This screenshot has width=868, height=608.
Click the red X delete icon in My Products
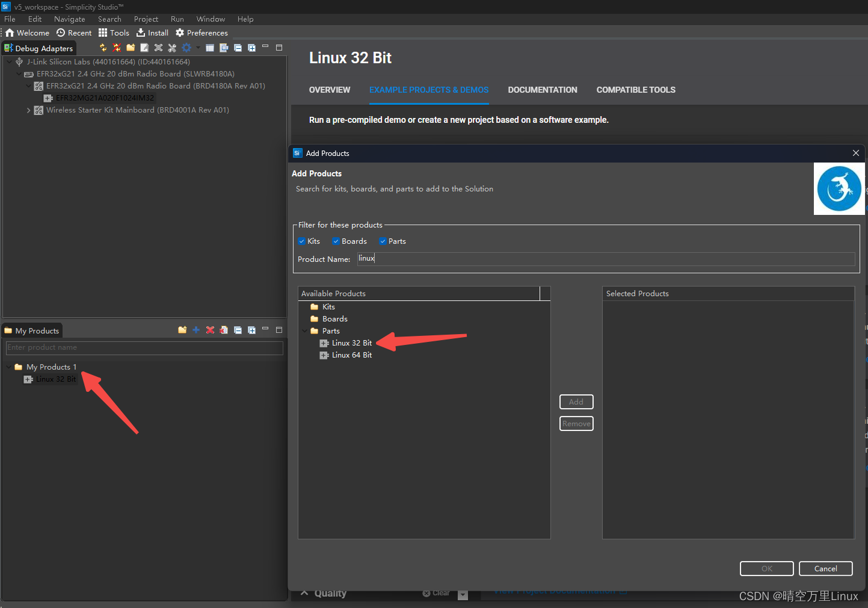(210, 330)
